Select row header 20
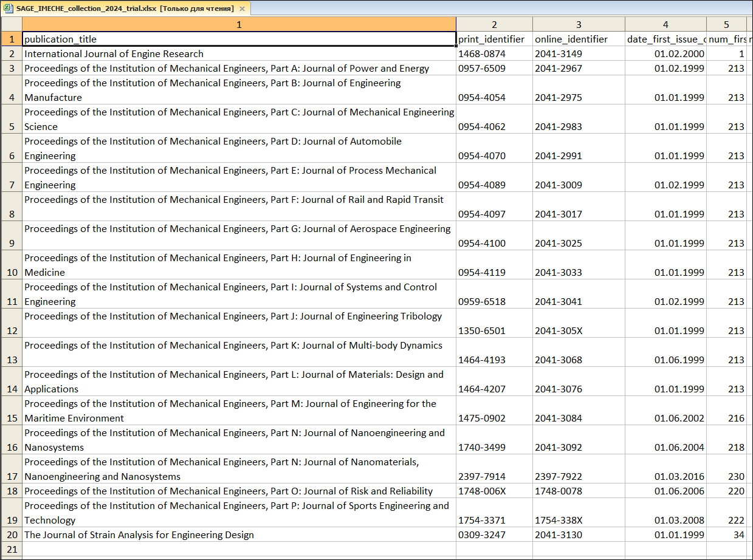Image resolution: width=753 pixels, height=560 pixels. point(11,534)
